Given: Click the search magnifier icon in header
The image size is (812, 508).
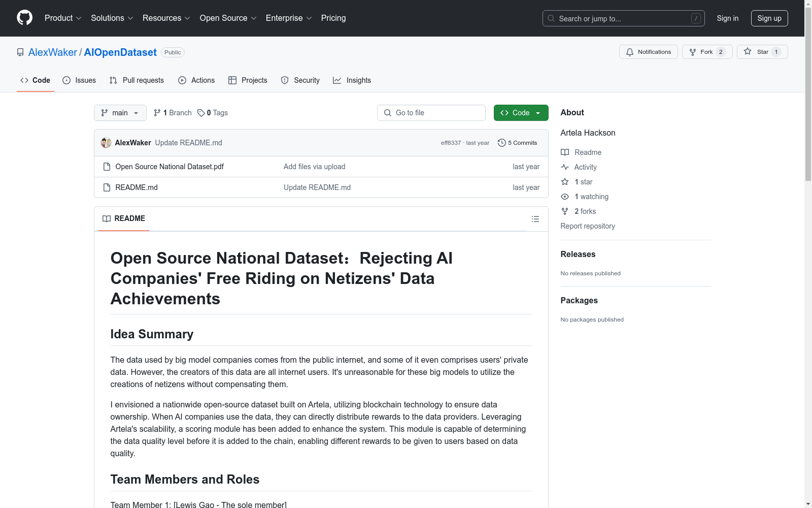Looking at the screenshot, I should [551, 18].
